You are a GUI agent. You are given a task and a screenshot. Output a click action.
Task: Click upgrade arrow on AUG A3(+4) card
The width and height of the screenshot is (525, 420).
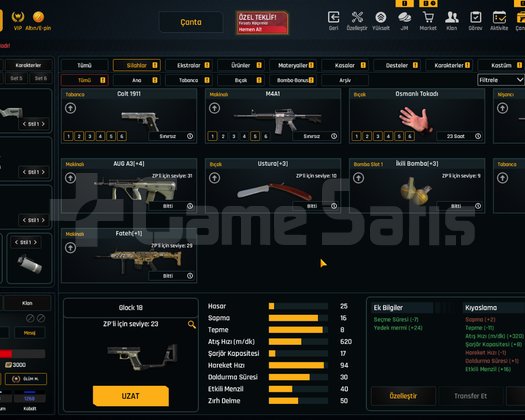[x=71, y=178]
